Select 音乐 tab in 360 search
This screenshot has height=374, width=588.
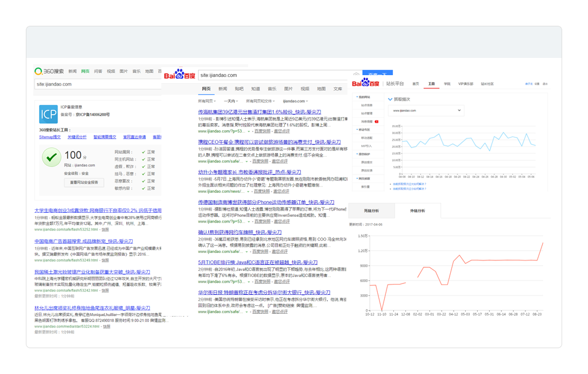[x=136, y=71]
